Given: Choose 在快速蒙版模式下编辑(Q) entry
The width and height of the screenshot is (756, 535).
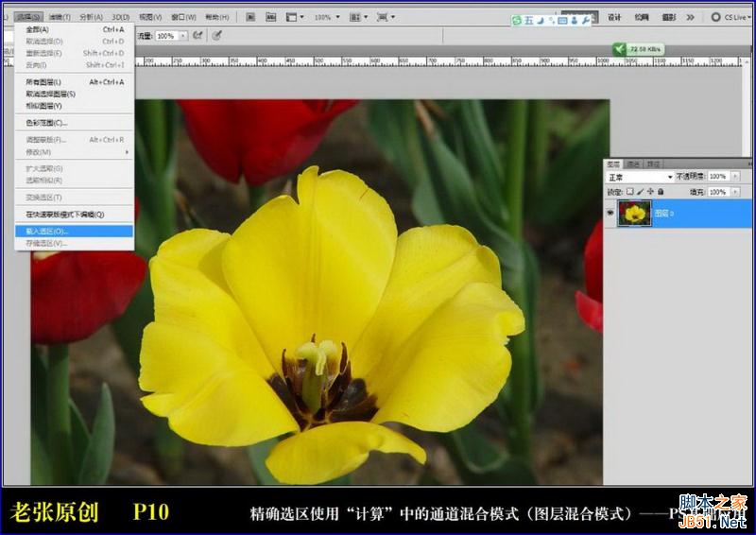Looking at the screenshot, I should [x=75, y=215].
